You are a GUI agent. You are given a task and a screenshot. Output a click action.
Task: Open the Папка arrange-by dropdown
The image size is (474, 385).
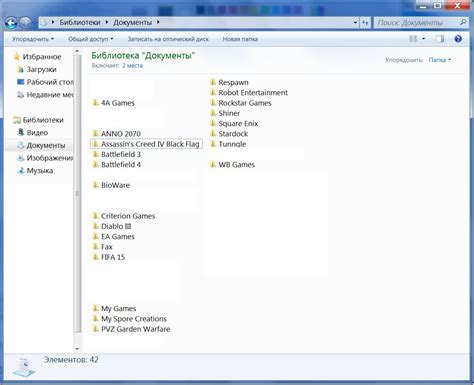coord(440,60)
